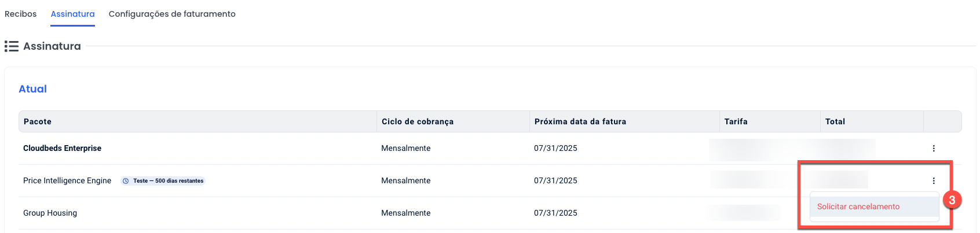Select Solicitar cancelamento from the menu

point(858,206)
